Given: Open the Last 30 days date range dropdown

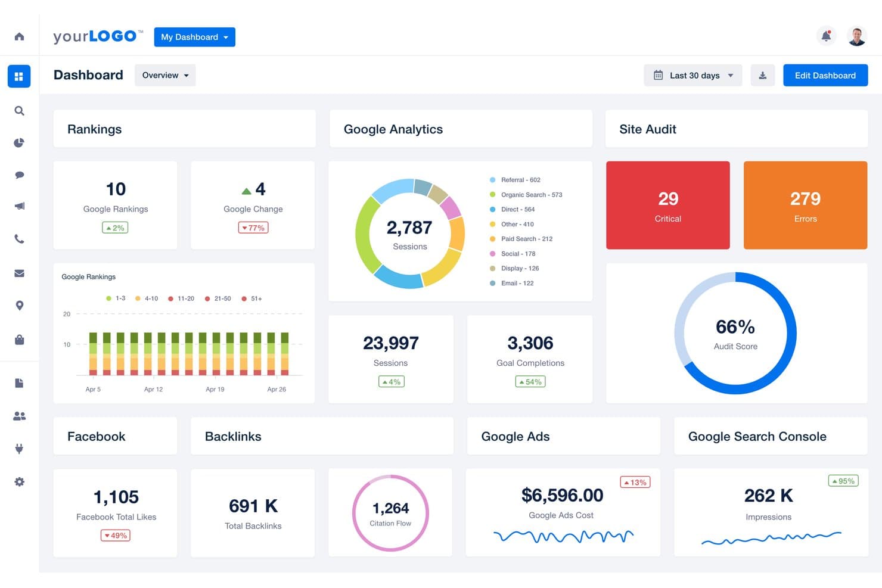Looking at the screenshot, I should click(693, 76).
